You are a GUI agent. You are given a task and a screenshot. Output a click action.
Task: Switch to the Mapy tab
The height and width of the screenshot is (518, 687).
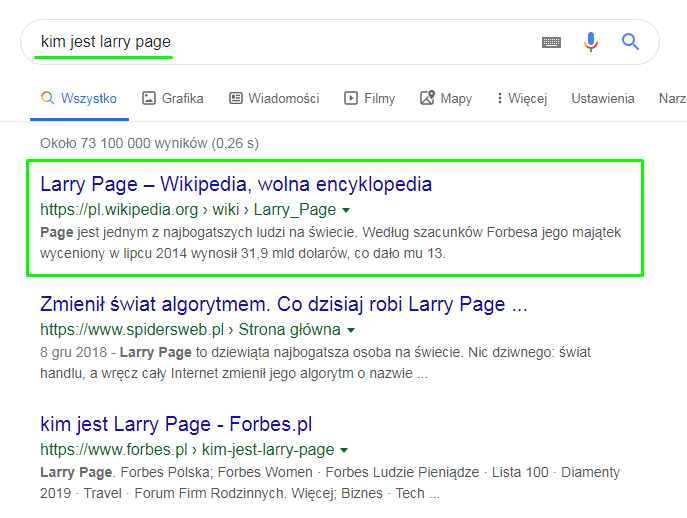[x=446, y=99]
